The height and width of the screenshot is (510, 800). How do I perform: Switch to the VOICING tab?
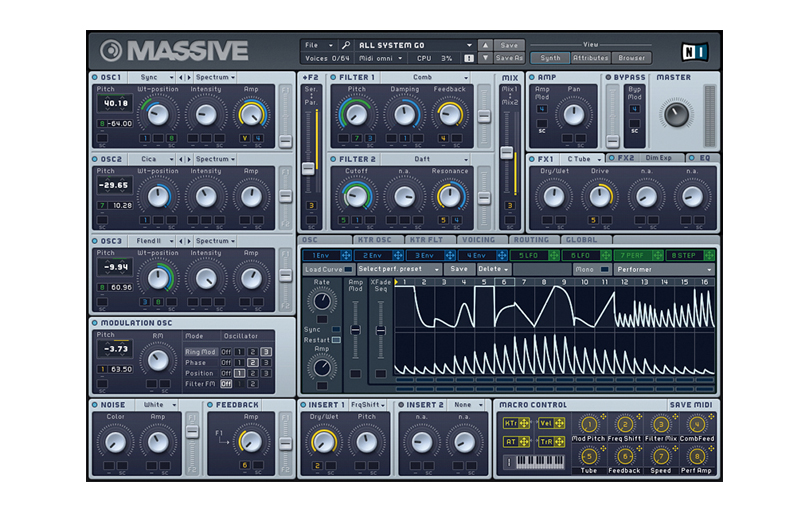click(482, 240)
